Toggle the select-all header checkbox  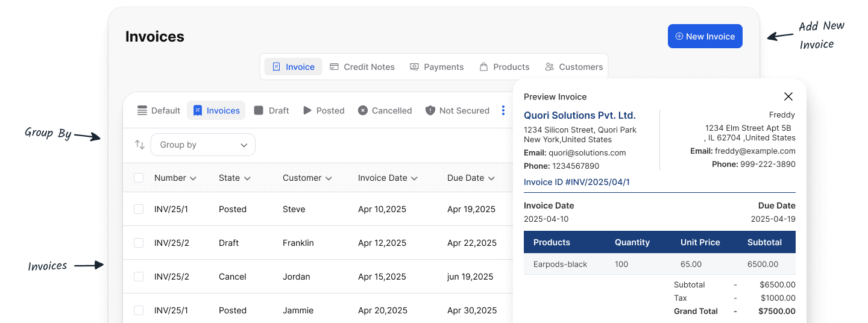coord(139,178)
